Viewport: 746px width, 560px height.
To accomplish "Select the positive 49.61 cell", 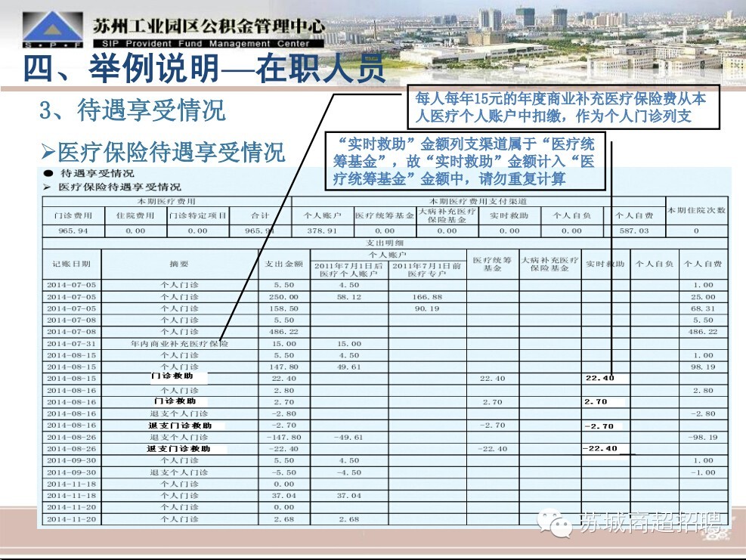I will click(349, 367).
